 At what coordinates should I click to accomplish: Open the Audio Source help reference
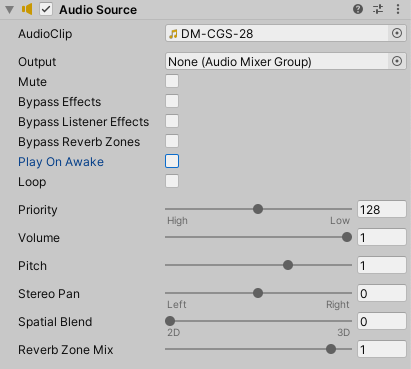(358, 9)
